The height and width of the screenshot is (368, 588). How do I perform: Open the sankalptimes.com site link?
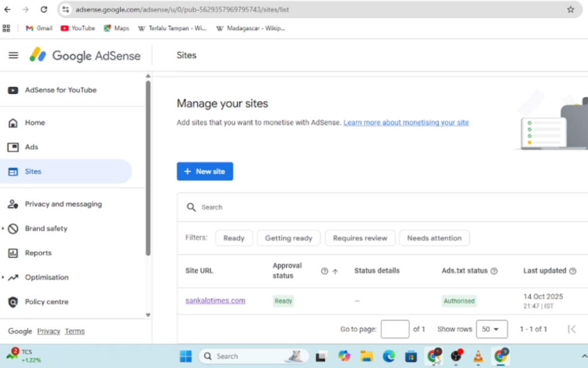pyautogui.click(x=215, y=301)
